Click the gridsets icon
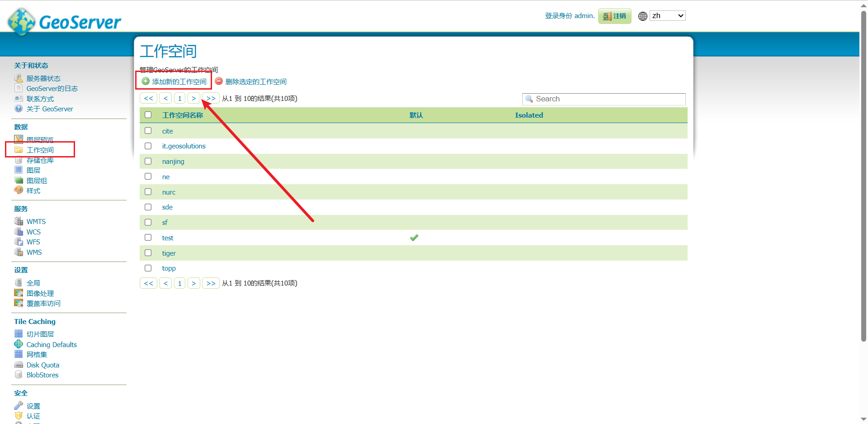Image resolution: width=868 pixels, height=424 pixels. (x=19, y=354)
